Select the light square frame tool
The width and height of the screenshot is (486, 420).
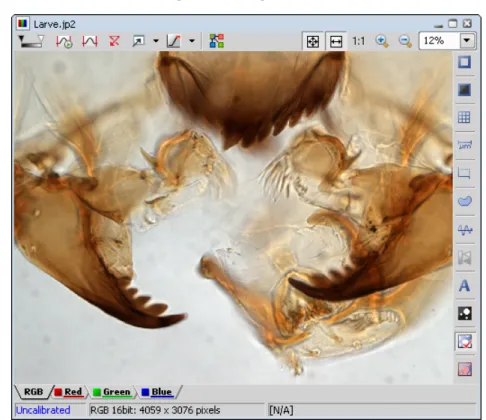click(x=464, y=62)
